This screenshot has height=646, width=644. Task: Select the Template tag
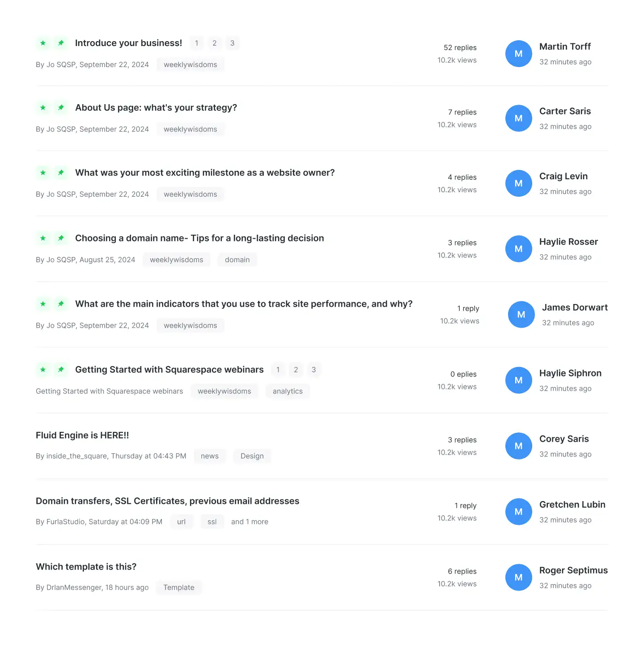click(179, 587)
